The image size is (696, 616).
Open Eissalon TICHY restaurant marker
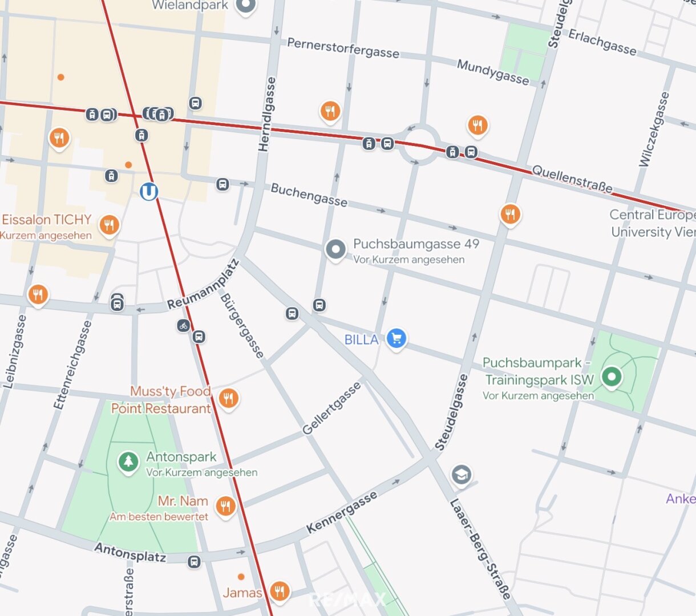(109, 226)
